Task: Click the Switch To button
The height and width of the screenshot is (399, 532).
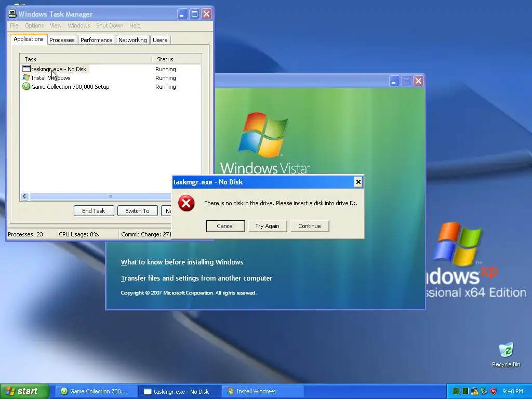Action: click(x=137, y=211)
